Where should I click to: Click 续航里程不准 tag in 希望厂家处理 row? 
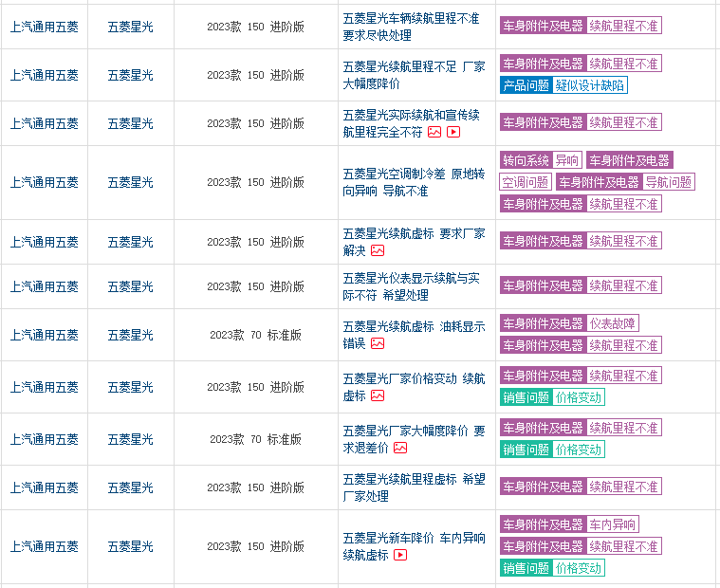pos(624,487)
